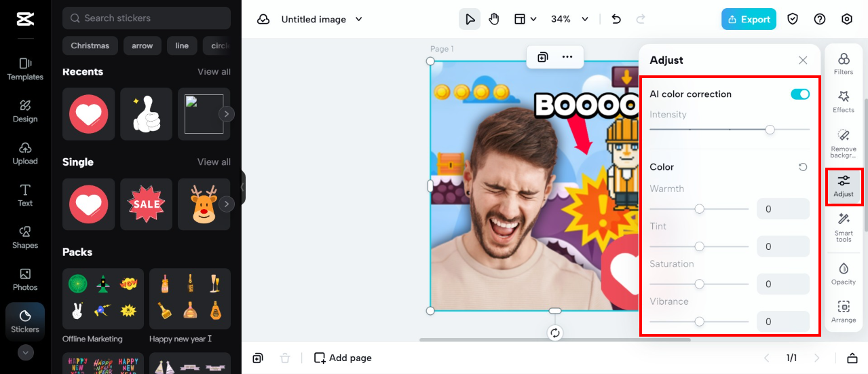Viewport: 868px width, 374px height.
Task: Open the help question mark icon
Action: (x=820, y=19)
